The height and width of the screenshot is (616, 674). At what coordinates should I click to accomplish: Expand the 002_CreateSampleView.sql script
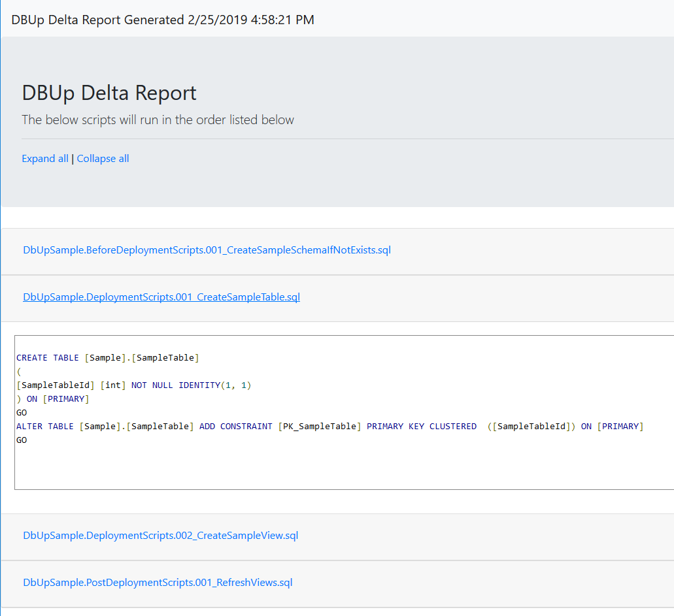[x=160, y=536]
